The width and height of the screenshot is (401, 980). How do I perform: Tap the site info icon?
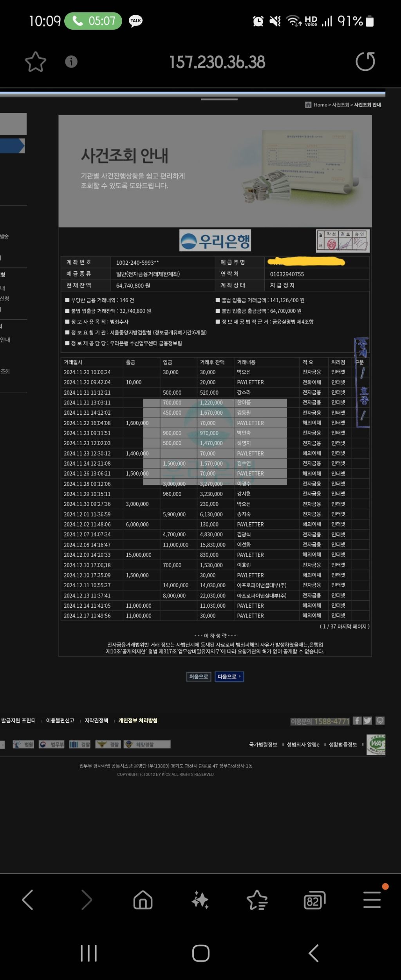tap(71, 62)
